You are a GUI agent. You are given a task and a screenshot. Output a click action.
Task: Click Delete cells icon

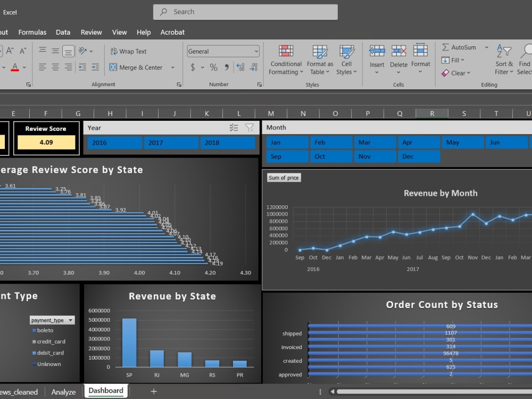pyautogui.click(x=398, y=51)
